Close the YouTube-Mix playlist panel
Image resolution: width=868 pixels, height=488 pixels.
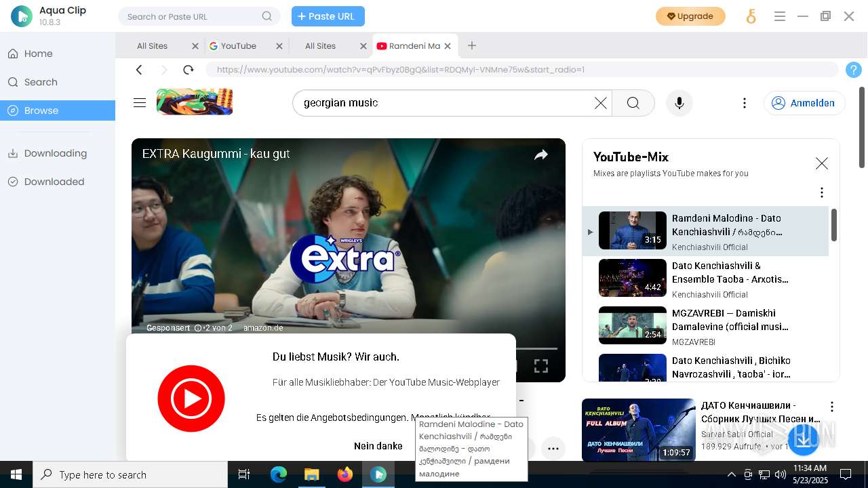coord(821,163)
